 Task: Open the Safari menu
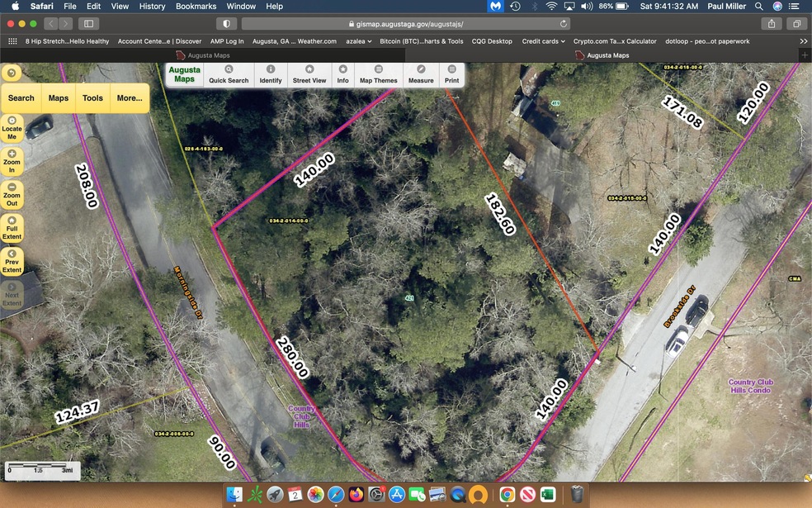pos(41,7)
